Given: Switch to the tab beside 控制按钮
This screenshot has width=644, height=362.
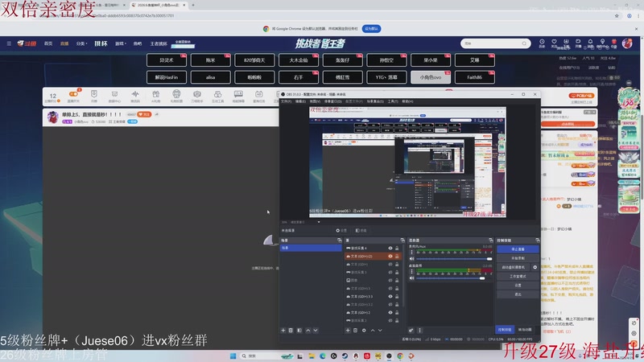Looking at the screenshot, I should tap(525, 330).
